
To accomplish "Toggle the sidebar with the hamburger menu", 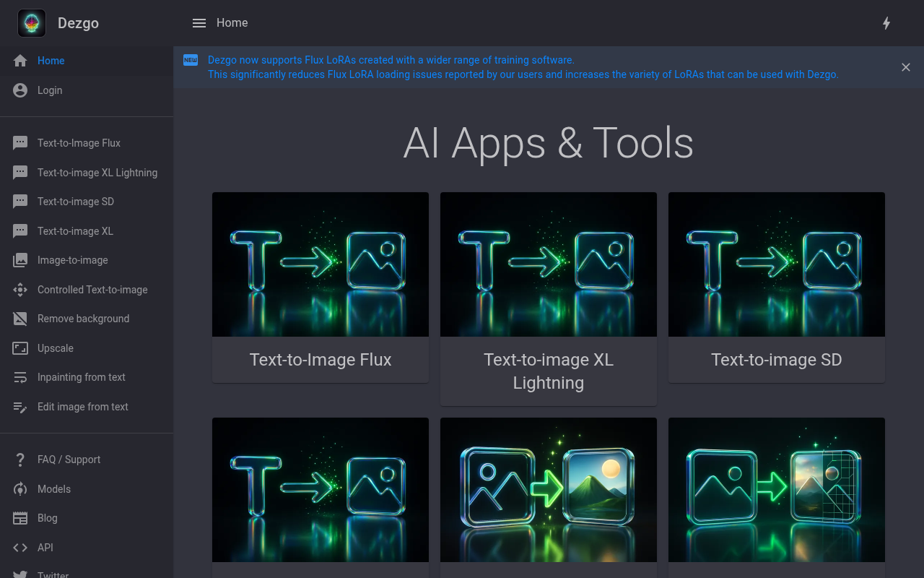I will point(199,23).
